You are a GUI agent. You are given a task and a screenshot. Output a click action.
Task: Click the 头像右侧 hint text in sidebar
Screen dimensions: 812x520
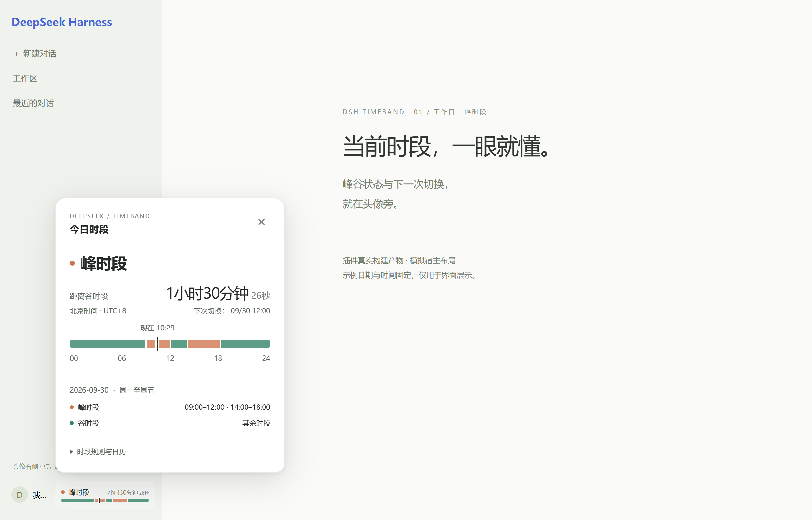tap(34, 466)
